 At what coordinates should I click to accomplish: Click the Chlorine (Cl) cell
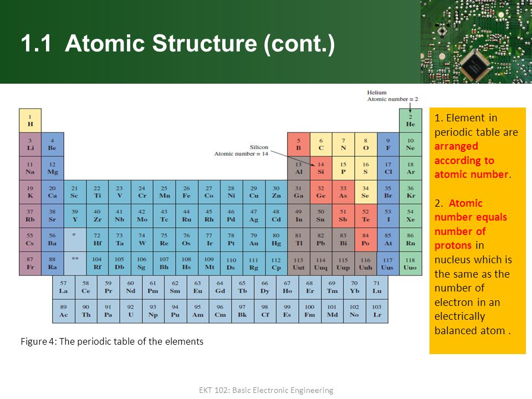(388, 168)
